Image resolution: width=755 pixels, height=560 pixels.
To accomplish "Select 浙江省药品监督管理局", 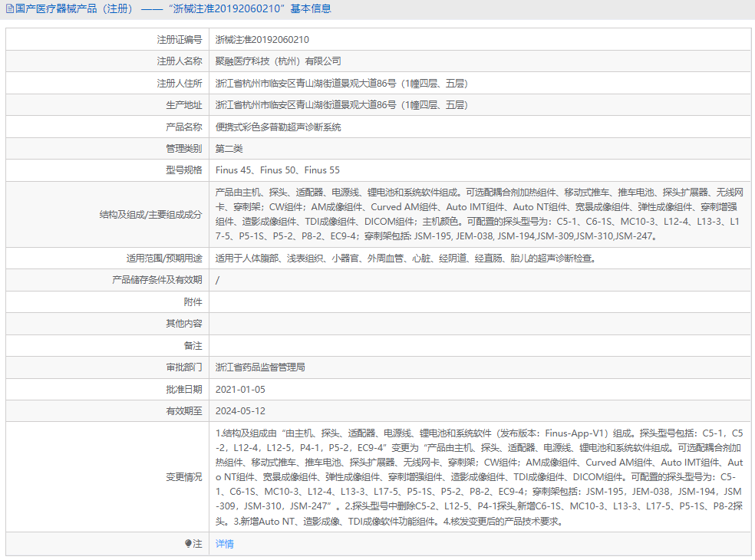I will [260, 367].
